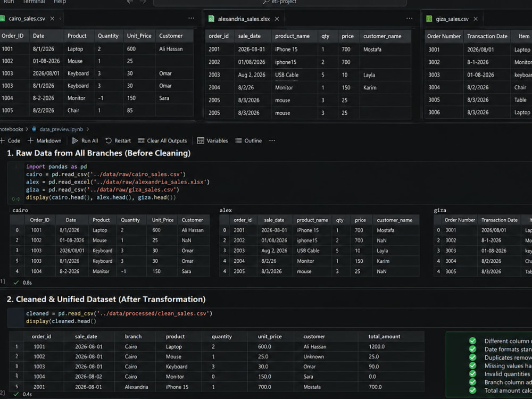
Task: Click the data_preview.ipynb breadcrumb
Action: 61,129
